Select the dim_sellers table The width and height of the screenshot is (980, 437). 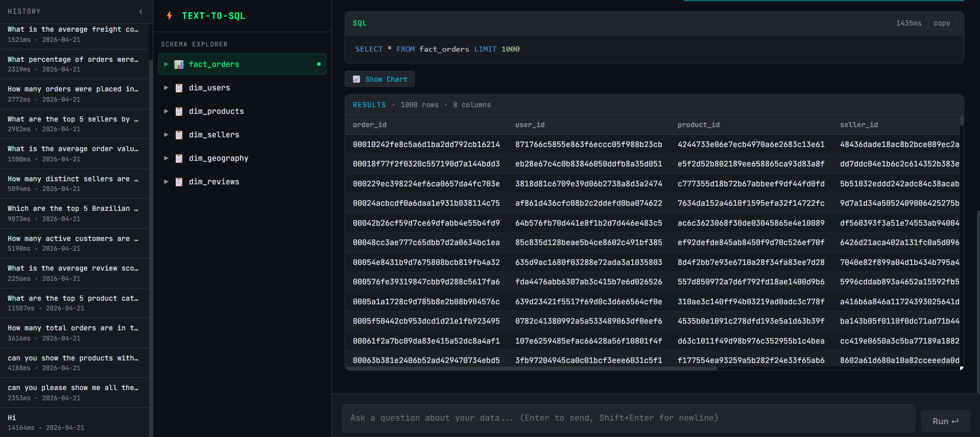click(x=242, y=135)
